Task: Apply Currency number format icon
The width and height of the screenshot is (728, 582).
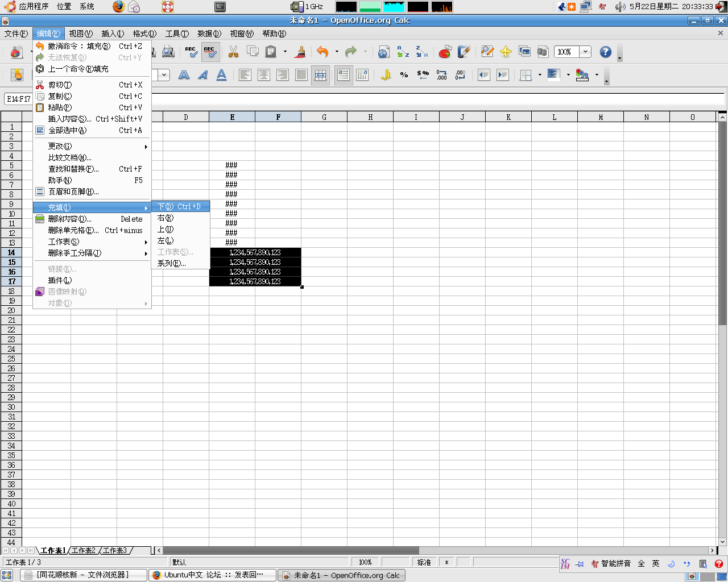Action: (x=386, y=75)
